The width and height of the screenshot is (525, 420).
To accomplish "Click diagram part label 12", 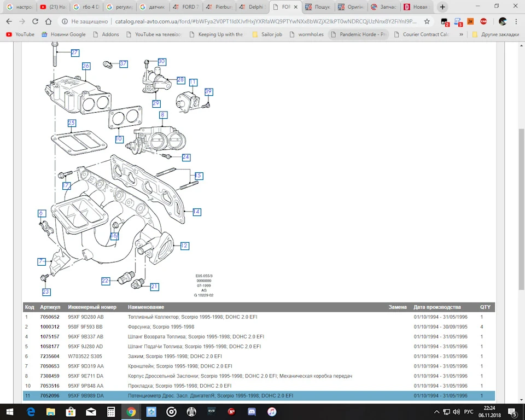I will [x=184, y=246].
